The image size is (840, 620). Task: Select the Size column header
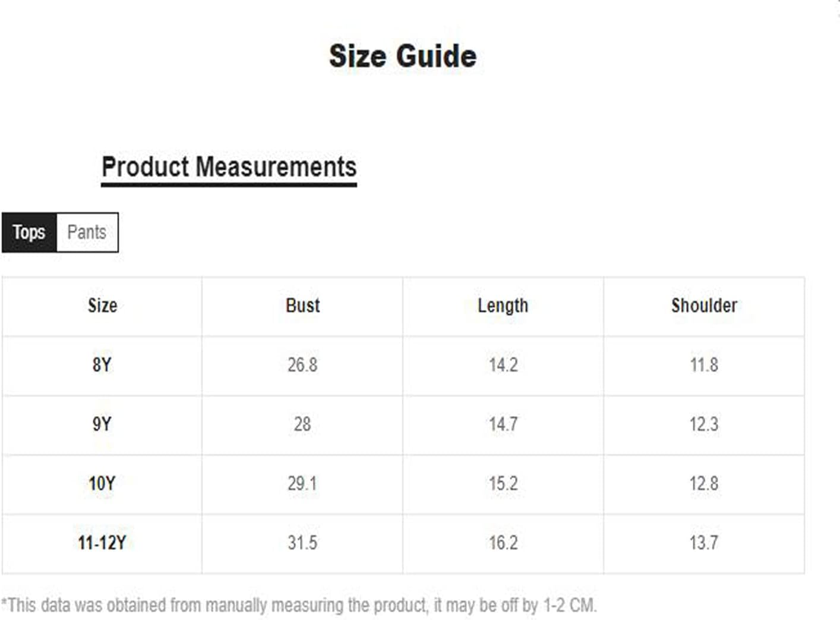point(102,306)
